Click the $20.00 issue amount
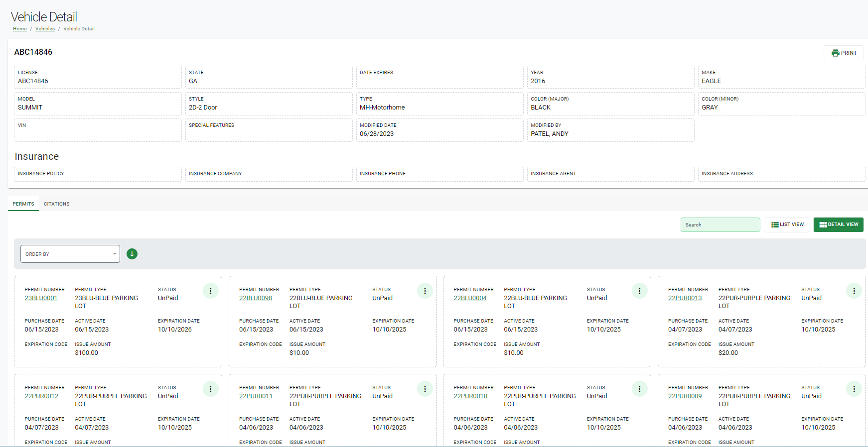The width and height of the screenshot is (868, 447). (x=728, y=353)
